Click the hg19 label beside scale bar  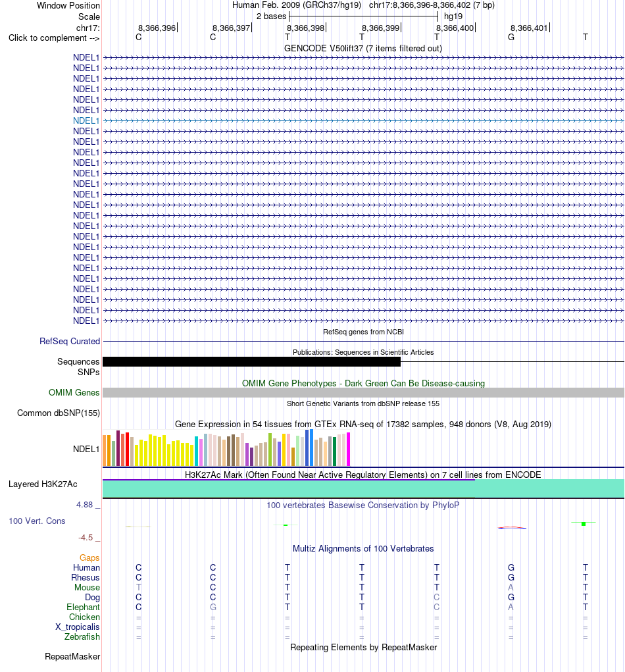click(453, 16)
